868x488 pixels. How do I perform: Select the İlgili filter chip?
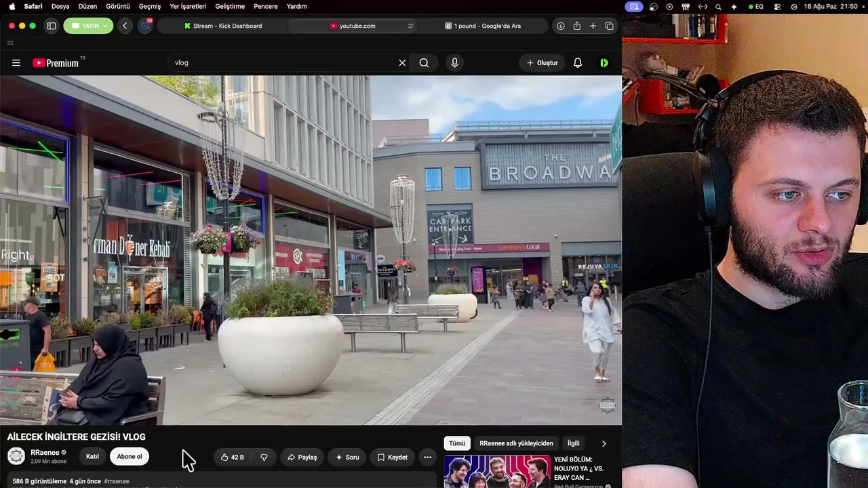[x=574, y=443]
